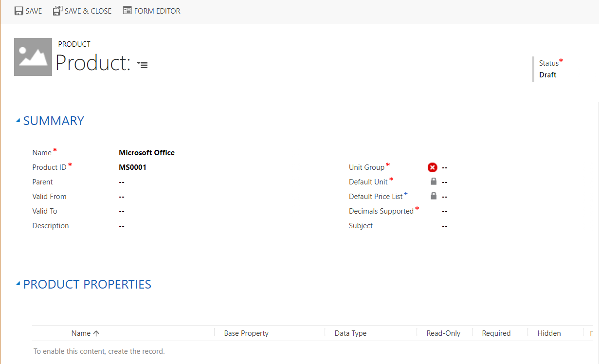Collapse the Product Properties section

(x=18, y=284)
